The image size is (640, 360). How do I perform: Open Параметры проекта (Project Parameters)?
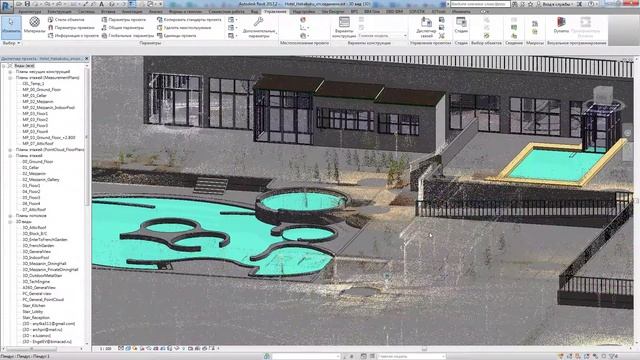click(x=124, y=20)
